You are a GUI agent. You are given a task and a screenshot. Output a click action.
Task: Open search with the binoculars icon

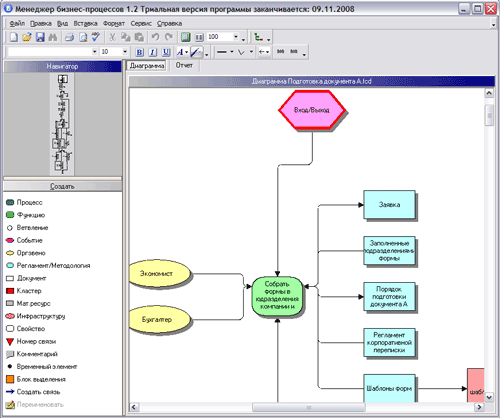pyautogui.click(x=53, y=37)
